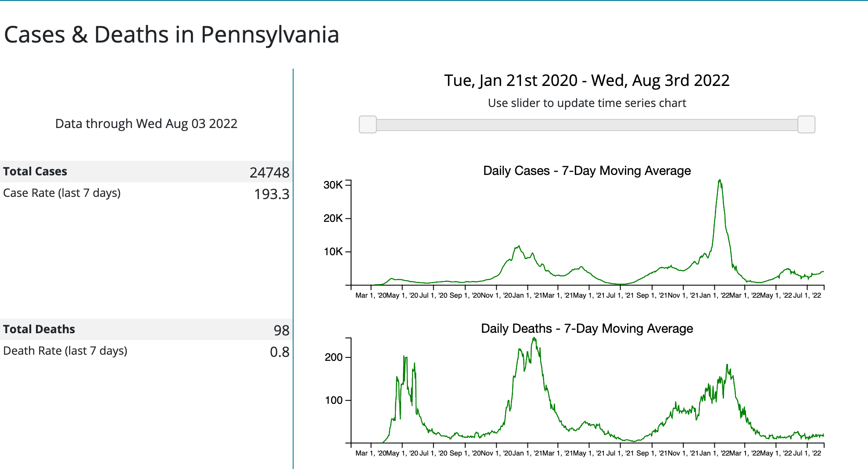Screen dimensions: 868x470
Task: Select the Total Deaths row label
Action: (39, 329)
